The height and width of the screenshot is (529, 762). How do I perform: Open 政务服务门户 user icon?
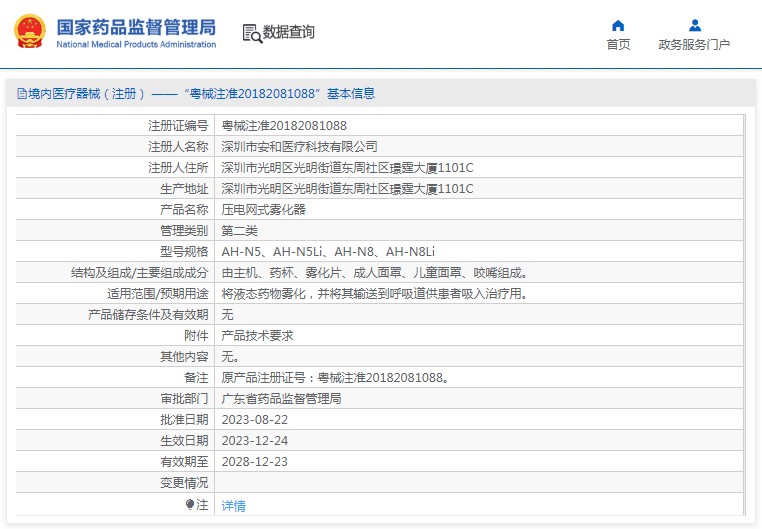click(695, 25)
